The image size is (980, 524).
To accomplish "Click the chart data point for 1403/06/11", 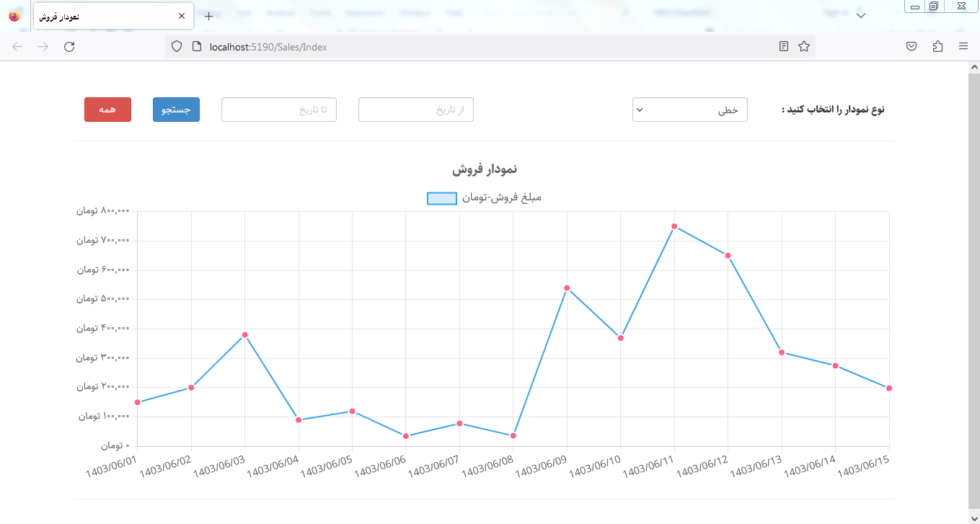I will click(674, 226).
